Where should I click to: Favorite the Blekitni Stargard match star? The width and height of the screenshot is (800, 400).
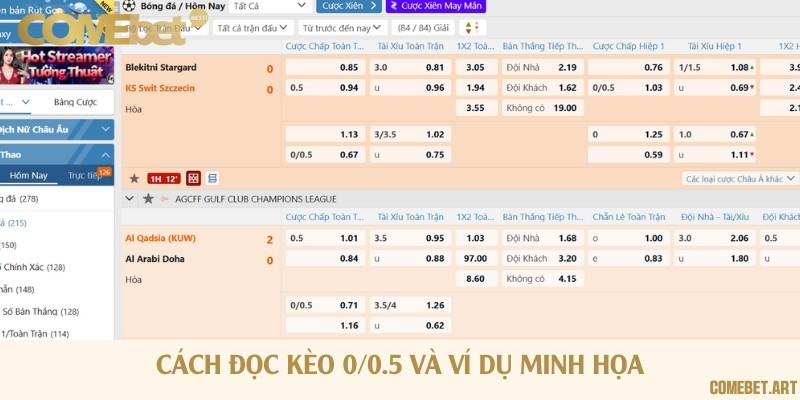134,179
